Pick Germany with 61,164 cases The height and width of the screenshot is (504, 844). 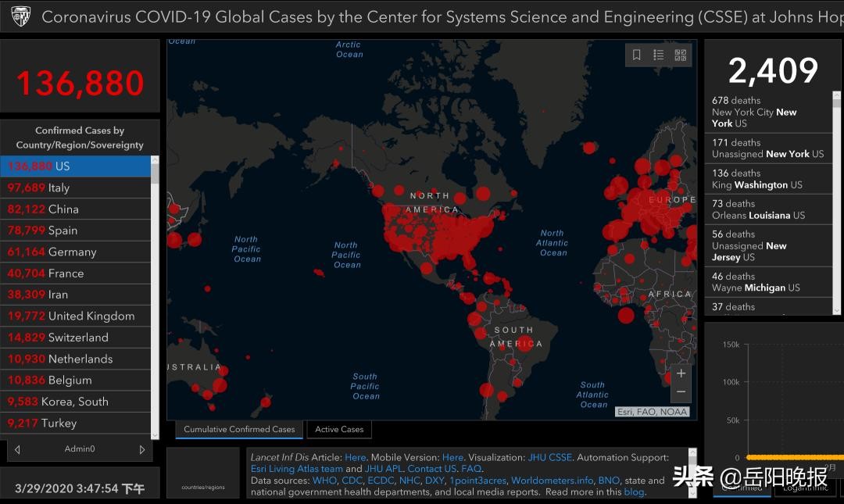pos(75,252)
